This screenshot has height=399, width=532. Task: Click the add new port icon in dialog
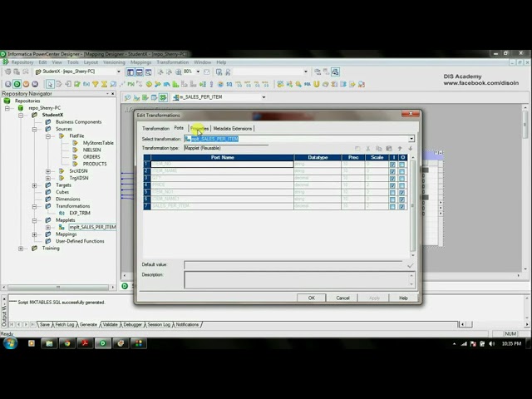point(357,149)
